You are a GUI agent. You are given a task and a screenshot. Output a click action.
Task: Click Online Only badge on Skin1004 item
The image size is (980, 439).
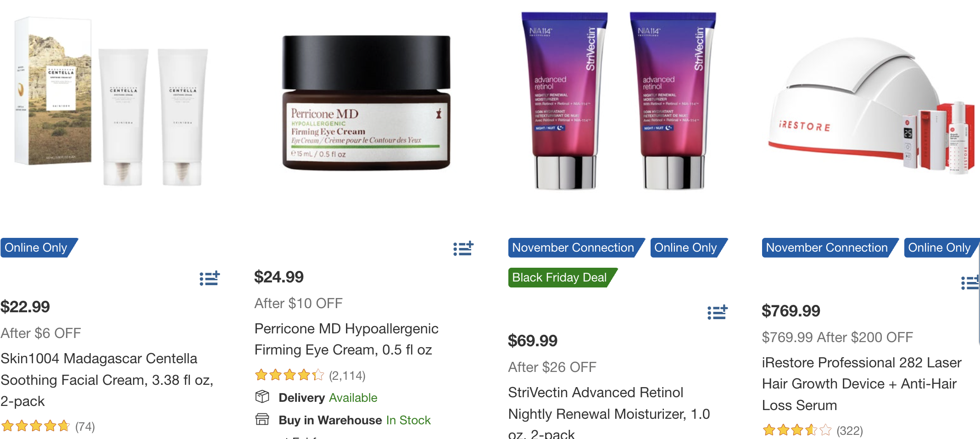[x=39, y=248]
